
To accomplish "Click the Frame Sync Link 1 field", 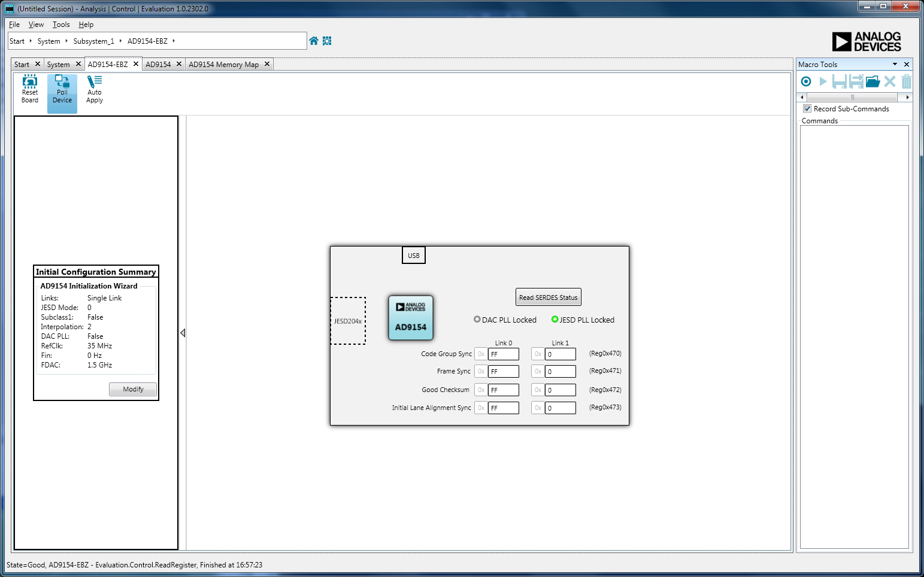I will [560, 372].
